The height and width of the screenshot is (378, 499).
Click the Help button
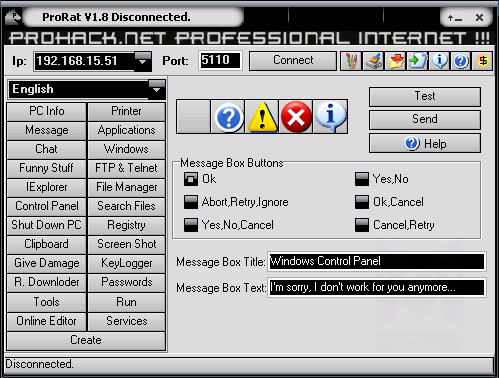point(425,144)
